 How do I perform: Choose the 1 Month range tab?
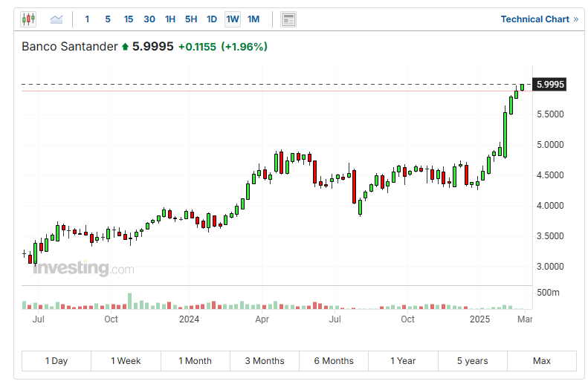click(195, 361)
